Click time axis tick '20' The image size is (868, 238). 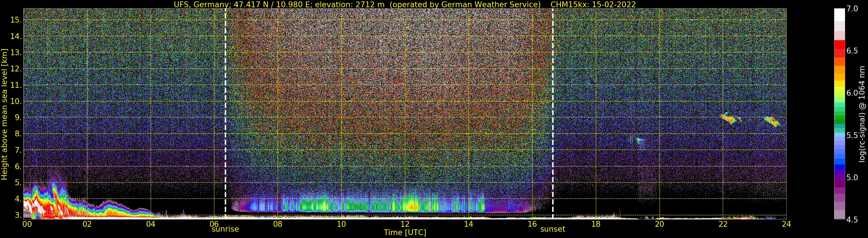[659, 224]
